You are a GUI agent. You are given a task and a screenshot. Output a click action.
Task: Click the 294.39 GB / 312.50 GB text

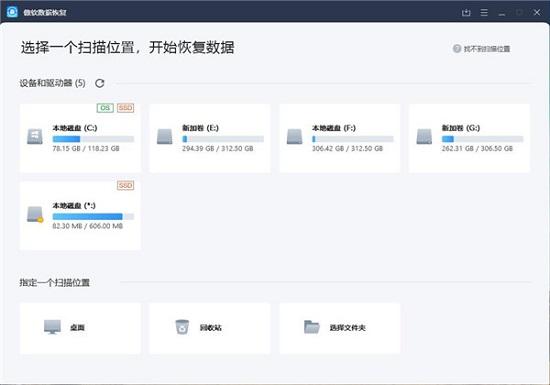(x=217, y=149)
